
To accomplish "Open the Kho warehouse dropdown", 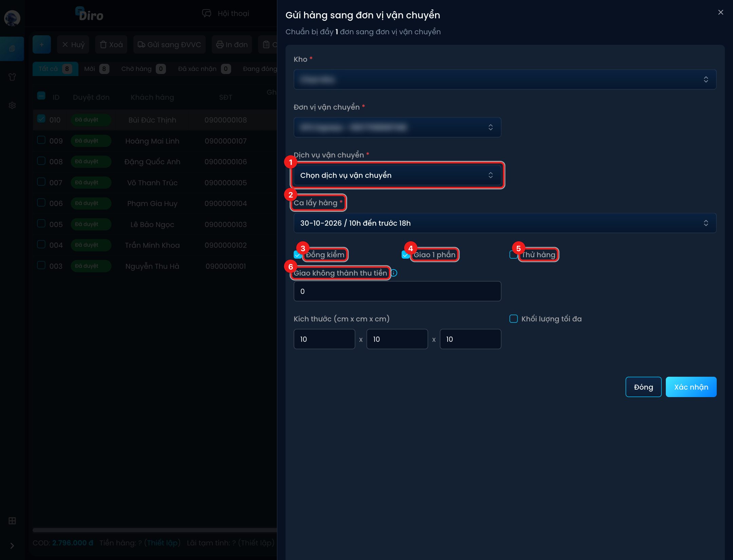I will 505,79.
